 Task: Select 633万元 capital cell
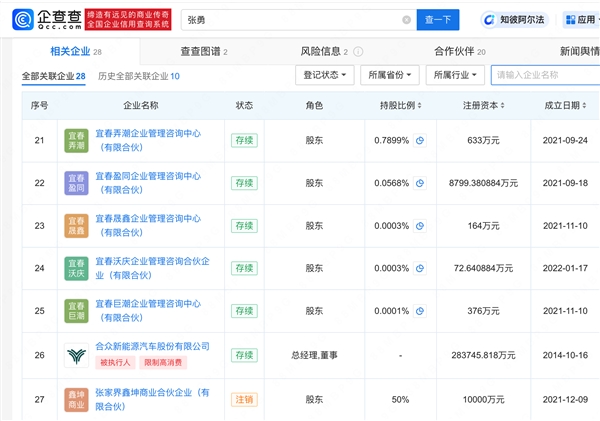pos(483,140)
